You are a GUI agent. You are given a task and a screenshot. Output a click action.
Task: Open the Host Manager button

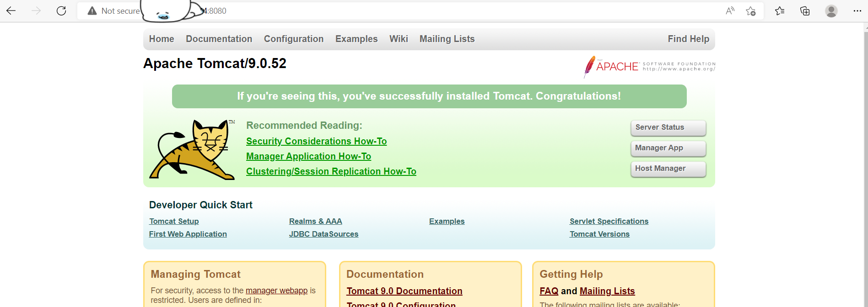(x=669, y=169)
